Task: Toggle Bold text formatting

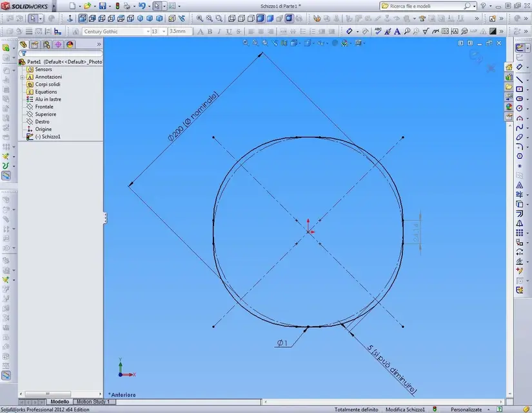Action: pos(210,31)
